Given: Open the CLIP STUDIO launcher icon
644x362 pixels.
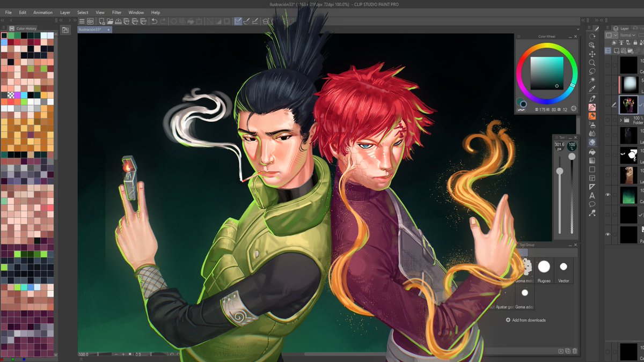Looking at the screenshot, I should (x=90, y=21).
